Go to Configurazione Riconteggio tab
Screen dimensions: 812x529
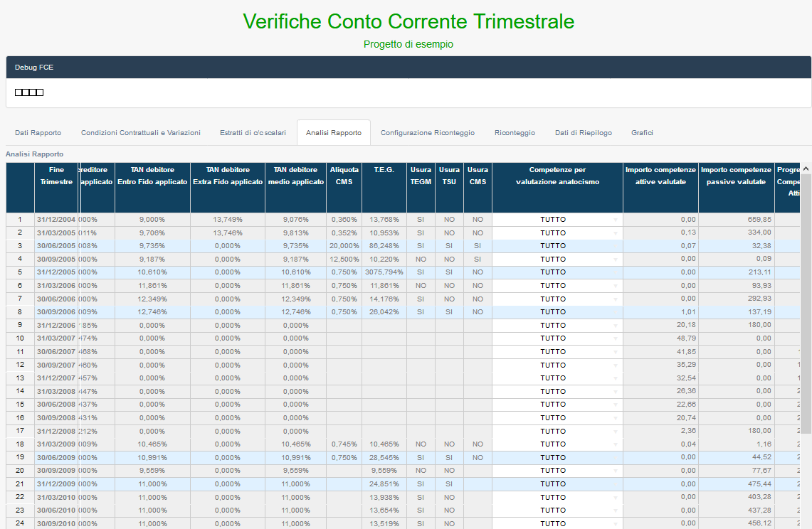[x=427, y=132]
